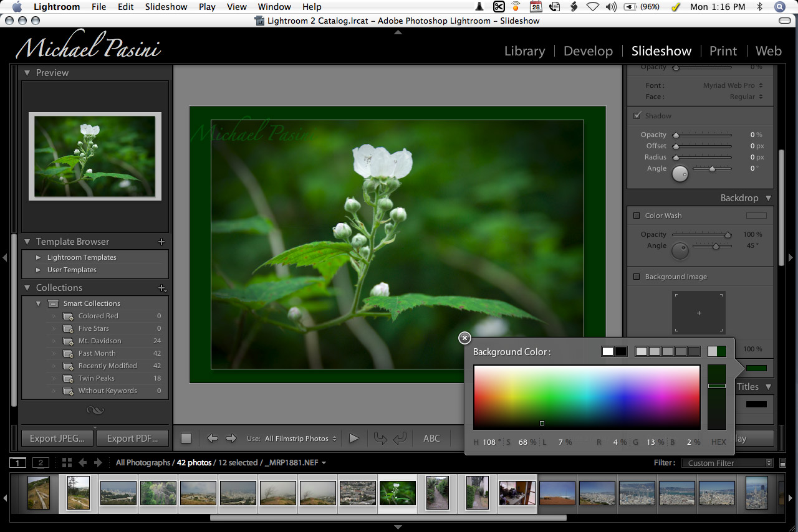The width and height of the screenshot is (798, 532).
Task: Open the Custom Filter dropdown
Action: click(x=726, y=463)
